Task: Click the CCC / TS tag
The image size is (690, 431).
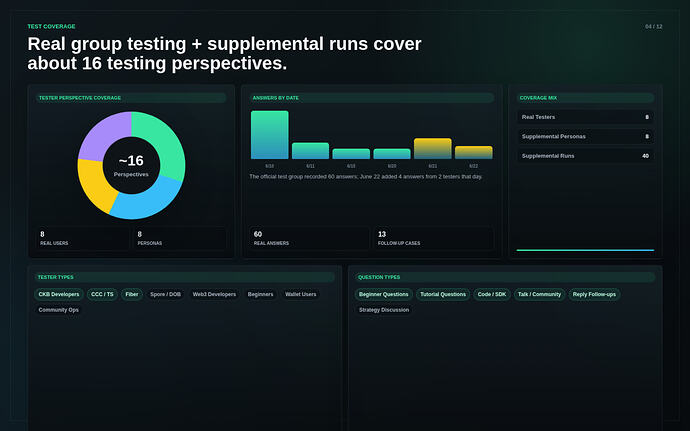Action: point(102,294)
